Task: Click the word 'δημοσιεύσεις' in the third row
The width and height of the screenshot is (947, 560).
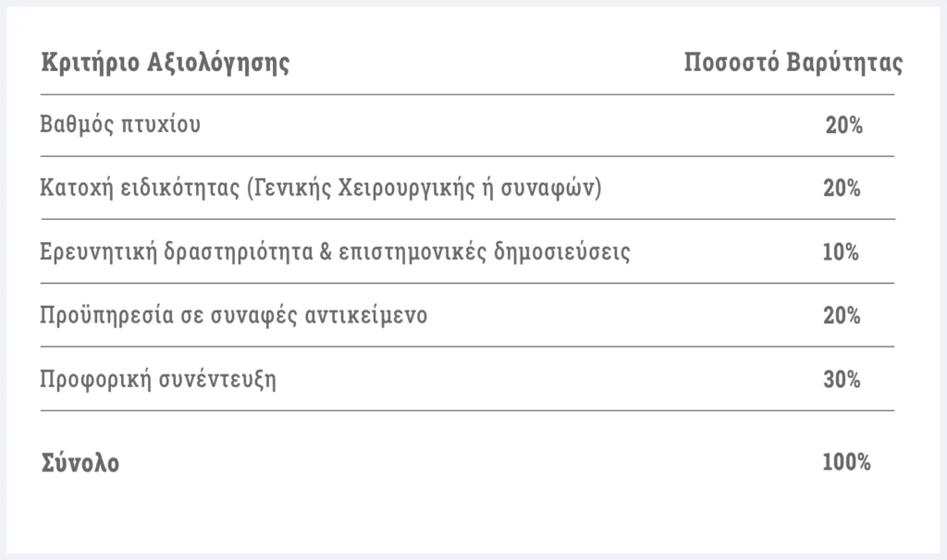Action: (562, 251)
